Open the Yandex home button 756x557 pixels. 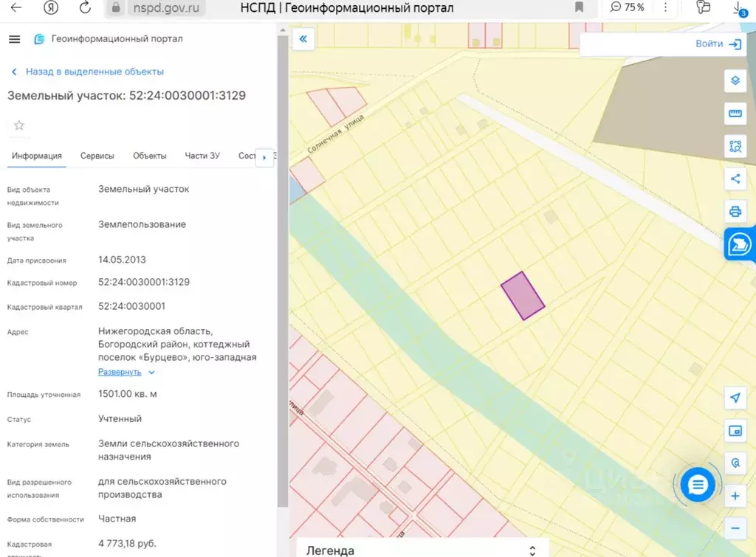(51, 7)
